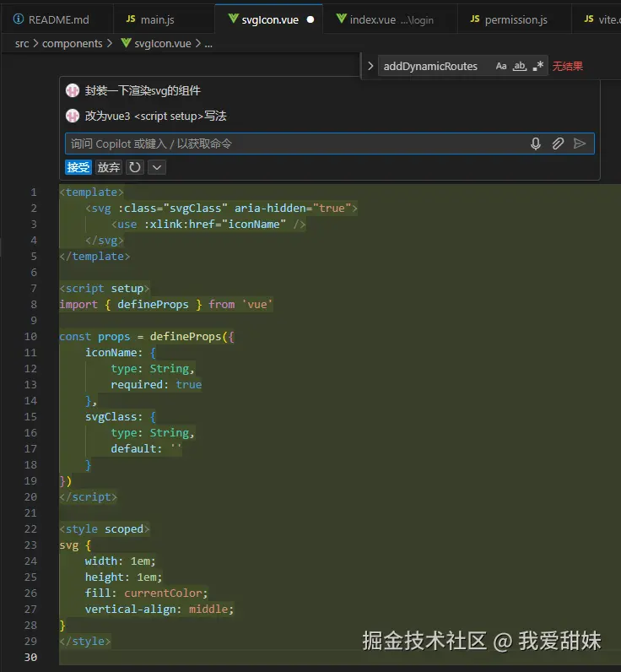This screenshot has width=621, height=672.
Task: Click the Vue icon on svgIcon.vue tab
Action: click(233, 19)
